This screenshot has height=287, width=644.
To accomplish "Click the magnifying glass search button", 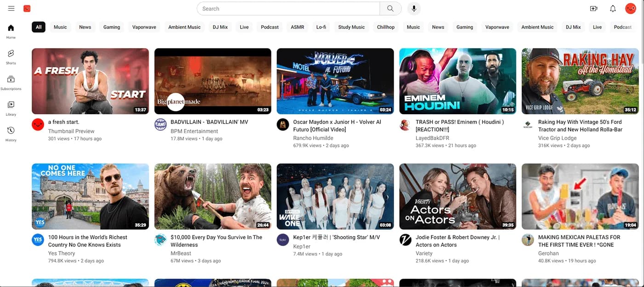I will 391,8.
